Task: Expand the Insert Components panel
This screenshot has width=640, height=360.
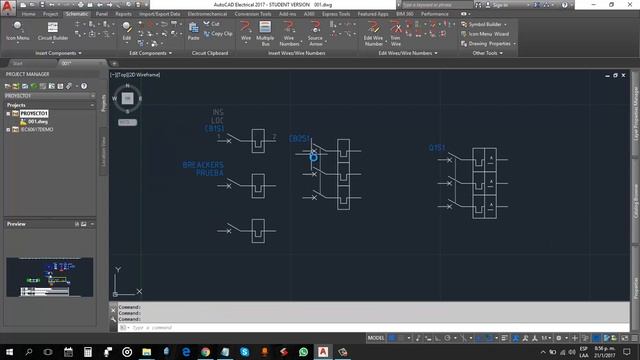Action: [x=58, y=53]
